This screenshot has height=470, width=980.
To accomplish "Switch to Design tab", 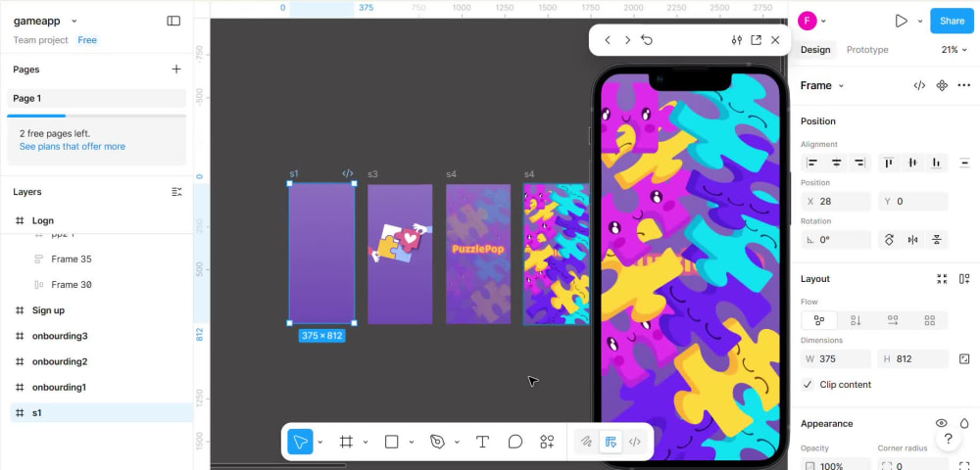I will click(x=815, y=50).
